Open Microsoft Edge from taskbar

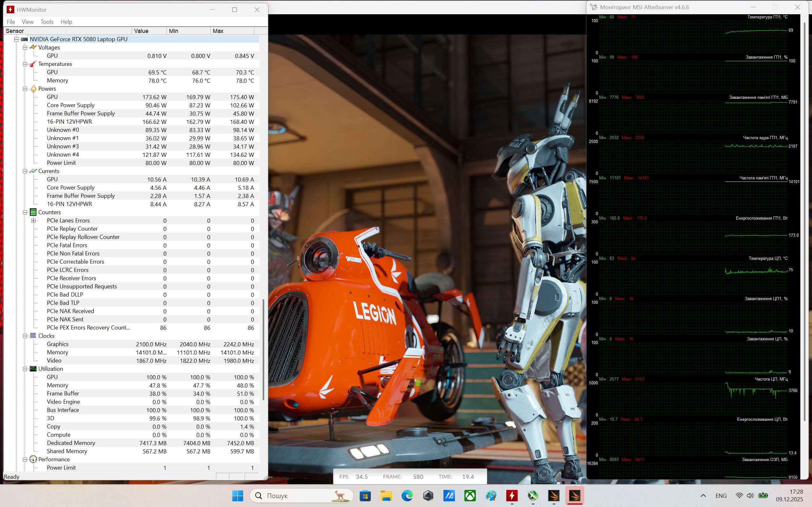[x=407, y=496]
